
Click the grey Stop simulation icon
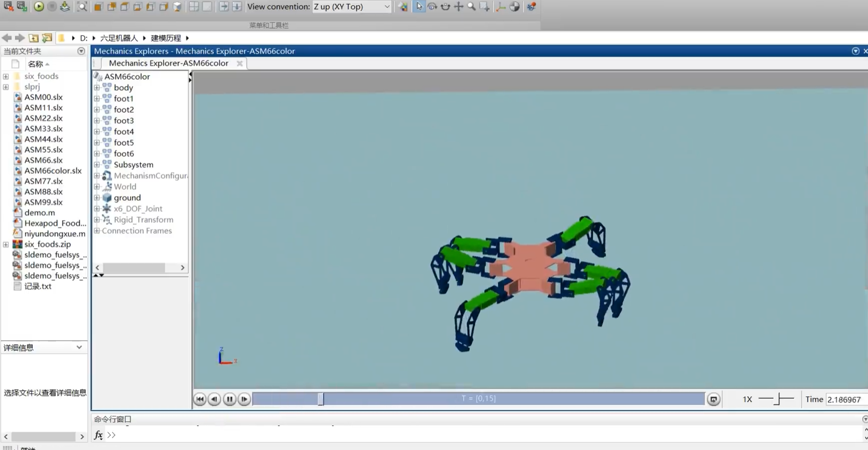52,7
